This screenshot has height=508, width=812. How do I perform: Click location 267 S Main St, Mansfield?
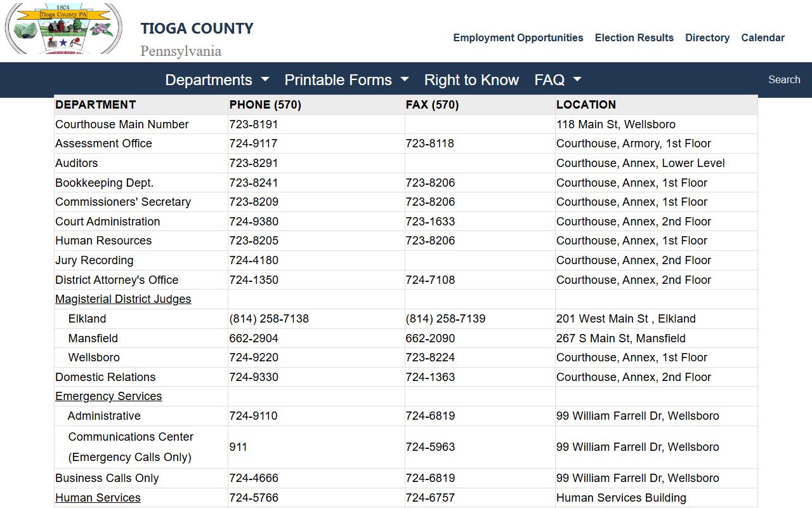[x=621, y=338]
